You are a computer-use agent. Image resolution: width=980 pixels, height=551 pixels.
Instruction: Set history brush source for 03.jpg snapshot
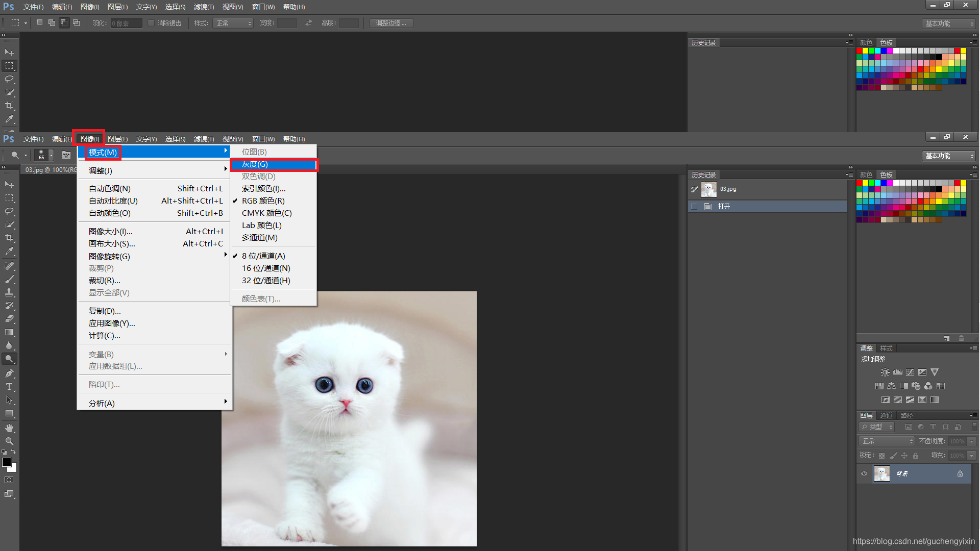point(694,189)
